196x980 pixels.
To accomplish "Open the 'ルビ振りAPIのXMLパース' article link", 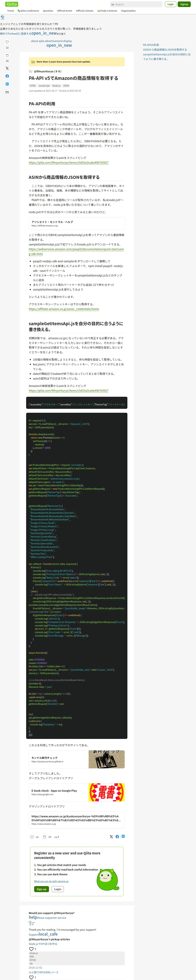I will 44,972.
